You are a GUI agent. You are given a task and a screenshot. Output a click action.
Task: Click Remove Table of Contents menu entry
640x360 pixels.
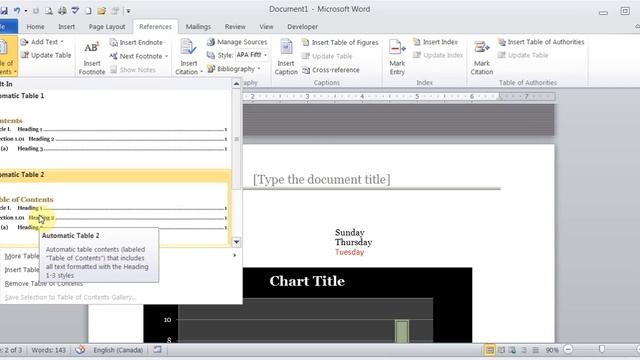pos(44,284)
